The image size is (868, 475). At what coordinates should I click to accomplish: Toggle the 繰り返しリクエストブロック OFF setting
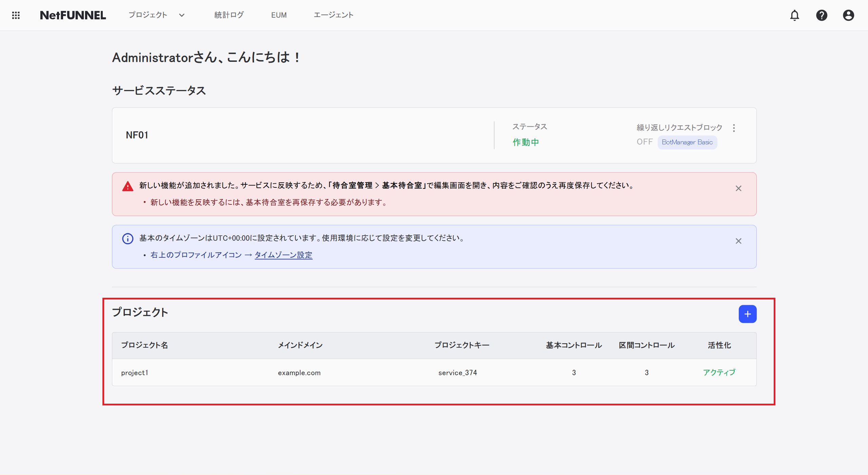pyautogui.click(x=644, y=142)
